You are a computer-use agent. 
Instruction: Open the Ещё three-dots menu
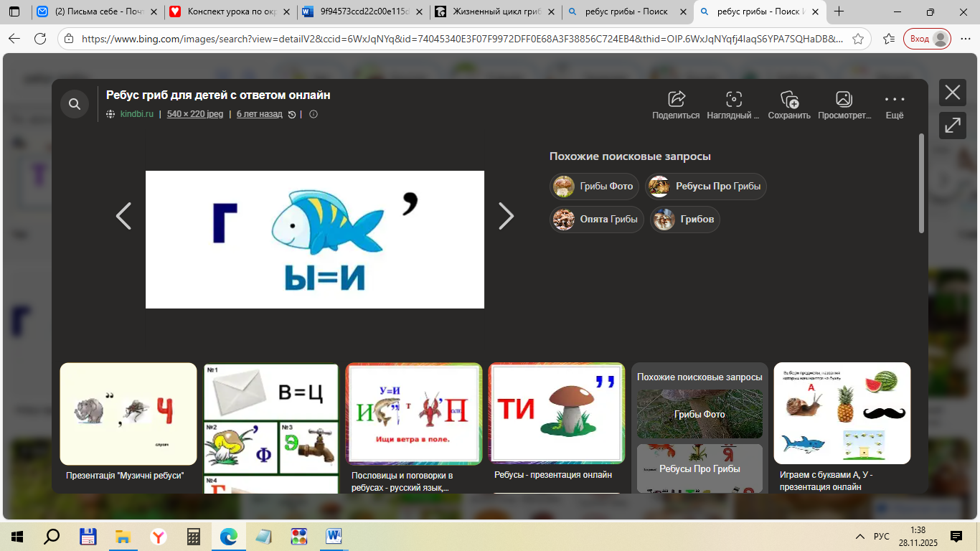(x=894, y=100)
